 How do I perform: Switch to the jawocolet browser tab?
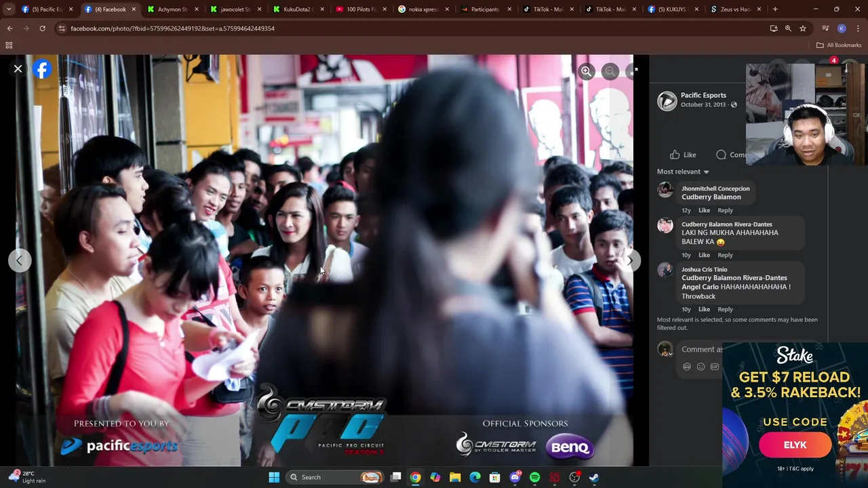coord(234,9)
